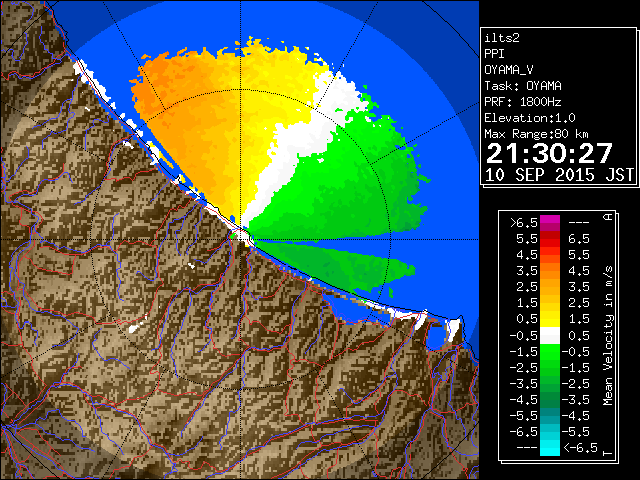Screen dimensions: 640x480
Task: Click the '<-6.5' legend label
Action: 580,448
